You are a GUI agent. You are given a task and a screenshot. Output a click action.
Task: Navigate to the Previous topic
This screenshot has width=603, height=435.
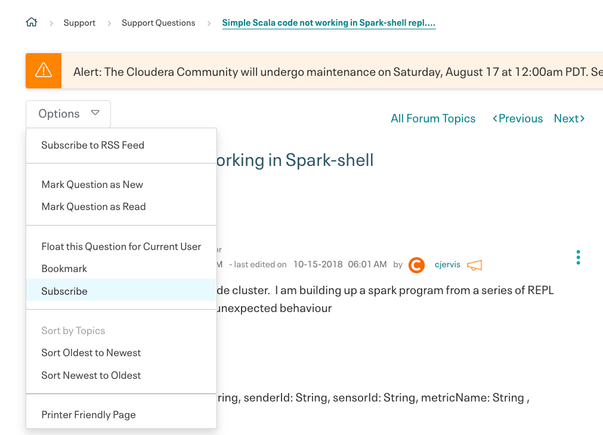(x=518, y=118)
